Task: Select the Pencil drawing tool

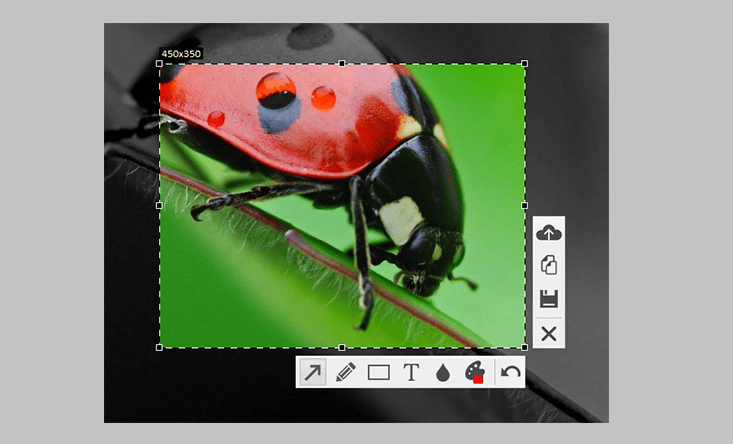Action: (x=346, y=372)
